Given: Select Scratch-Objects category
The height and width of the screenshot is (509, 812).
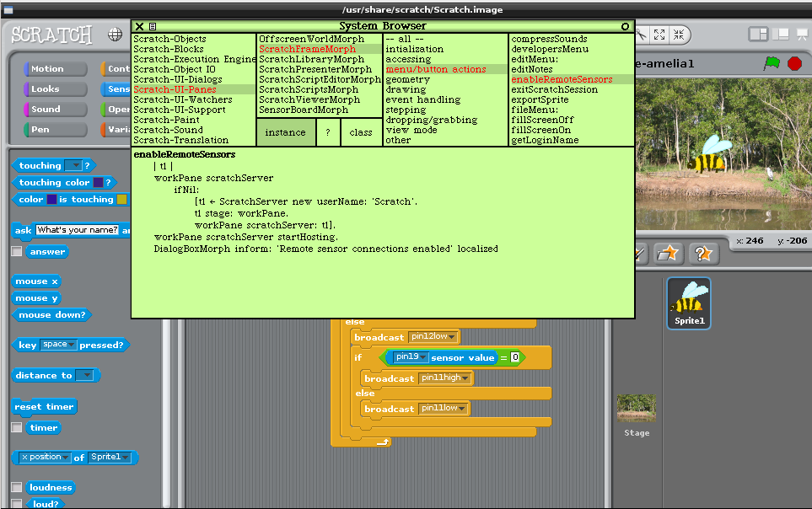Looking at the screenshot, I should click(x=169, y=39).
